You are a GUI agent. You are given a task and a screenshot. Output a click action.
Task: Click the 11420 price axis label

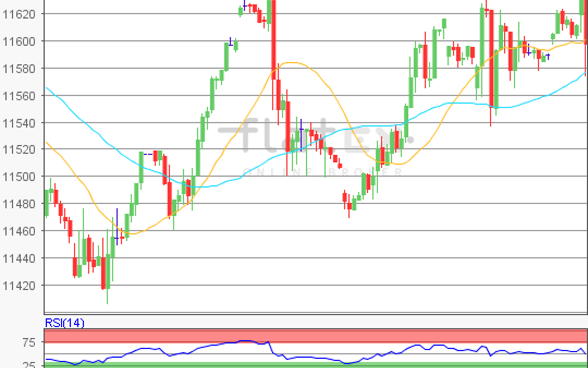[x=19, y=286]
